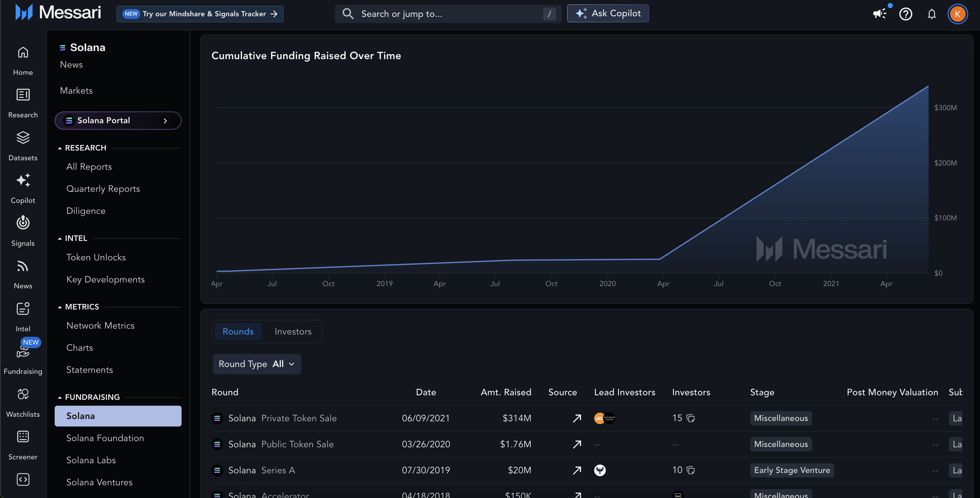This screenshot has height=498, width=980.
Task: Open the source link for the Series A round
Action: point(577,470)
